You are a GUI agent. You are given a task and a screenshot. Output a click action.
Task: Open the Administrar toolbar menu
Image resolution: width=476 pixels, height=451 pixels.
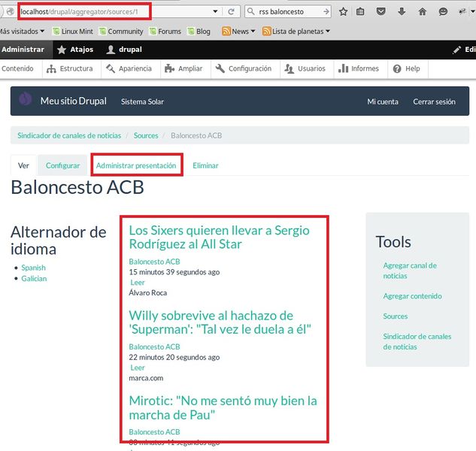[x=23, y=50]
